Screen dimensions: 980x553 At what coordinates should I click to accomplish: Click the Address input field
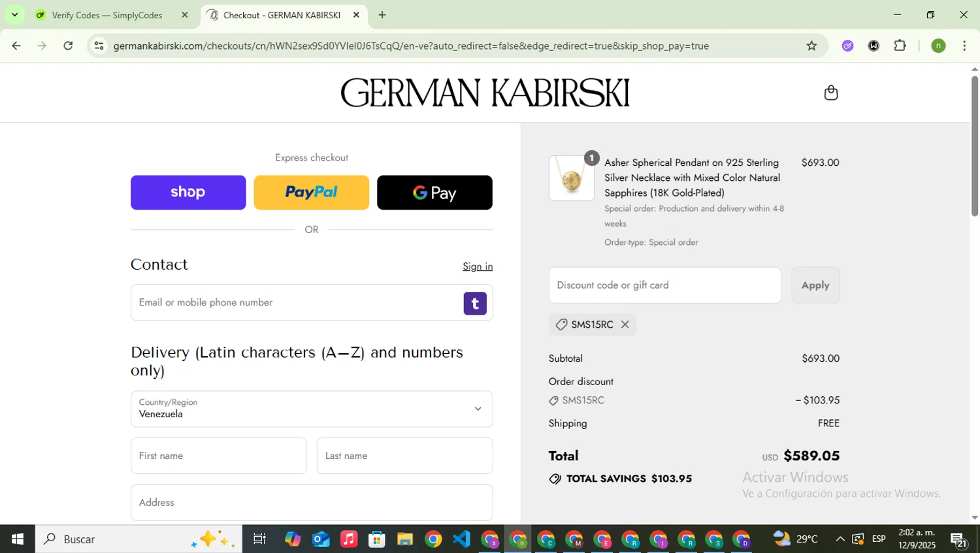pos(312,502)
